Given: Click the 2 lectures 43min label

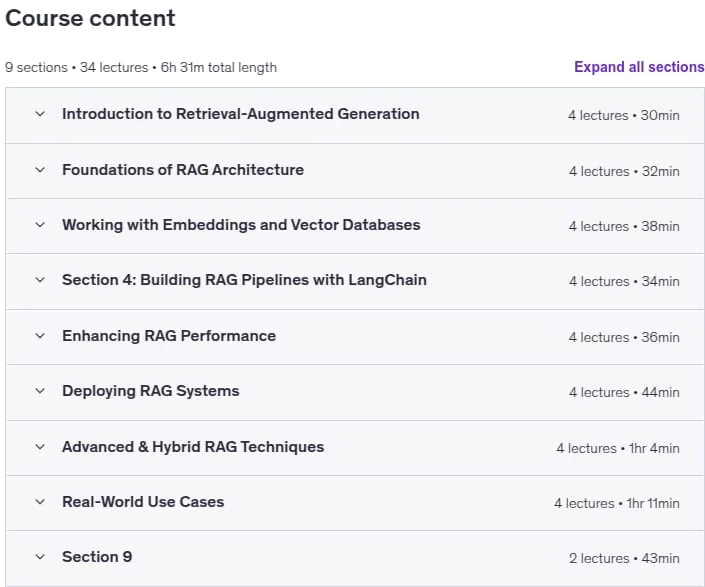Looking at the screenshot, I should (624, 558).
